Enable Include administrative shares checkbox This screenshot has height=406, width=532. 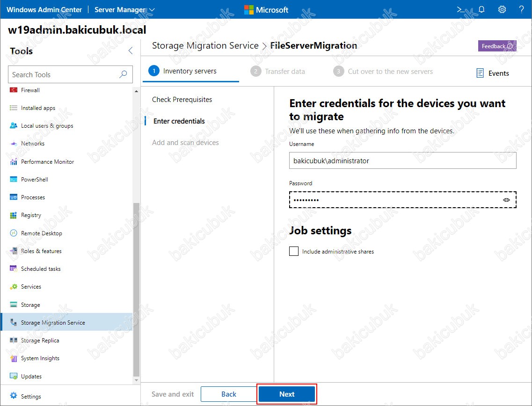(294, 251)
